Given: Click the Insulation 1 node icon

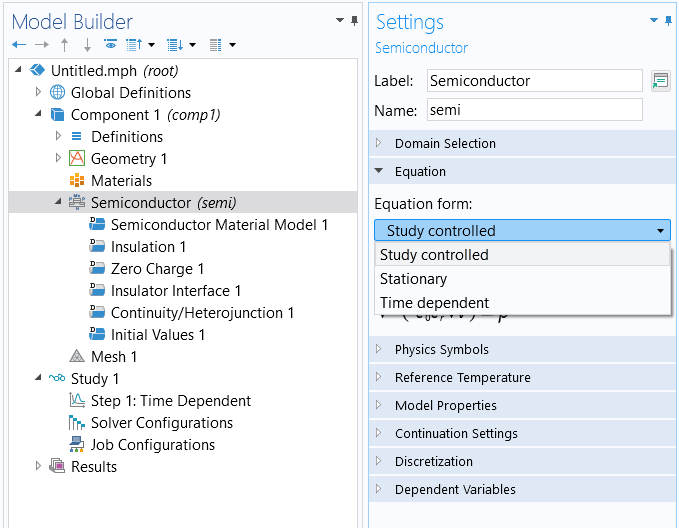Looking at the screenshot, I should [x=97, y=246].
